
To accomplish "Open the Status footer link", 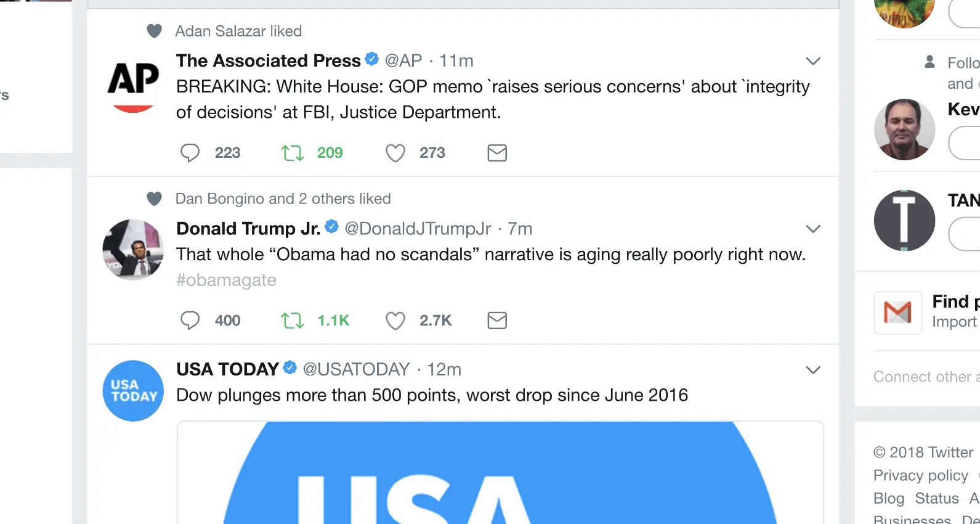I will [x=937, y=498].
